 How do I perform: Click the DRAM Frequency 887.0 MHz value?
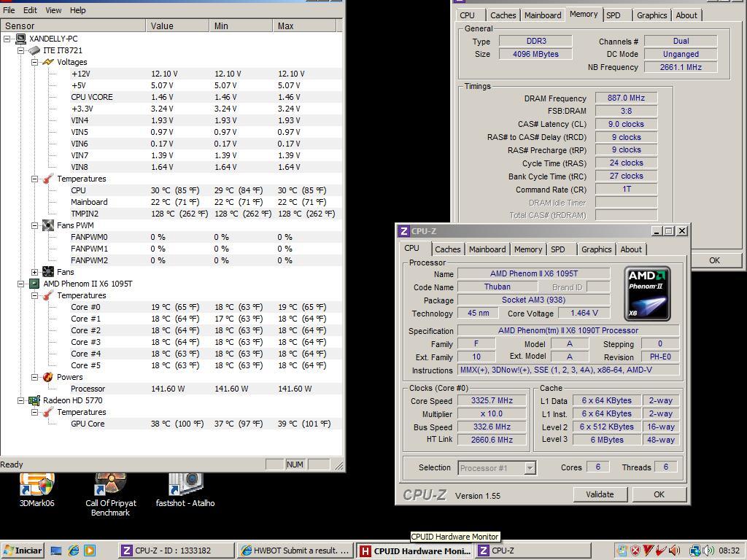click(x=626, y=98)
